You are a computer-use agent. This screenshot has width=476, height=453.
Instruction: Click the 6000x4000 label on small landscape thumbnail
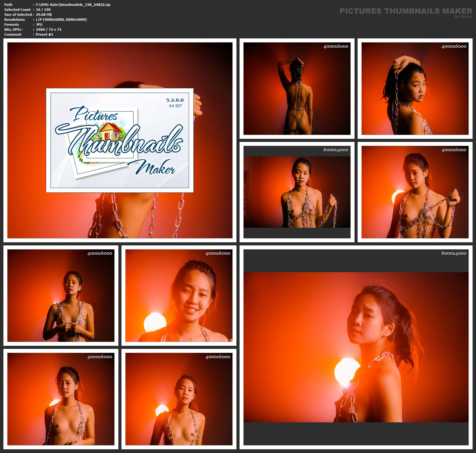(336, 150)
